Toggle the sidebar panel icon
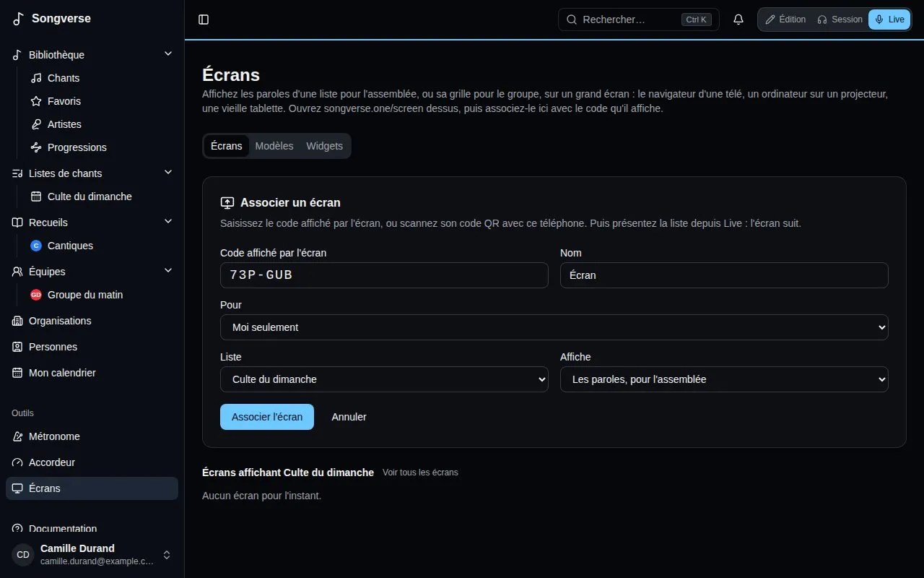 [204, 20]
